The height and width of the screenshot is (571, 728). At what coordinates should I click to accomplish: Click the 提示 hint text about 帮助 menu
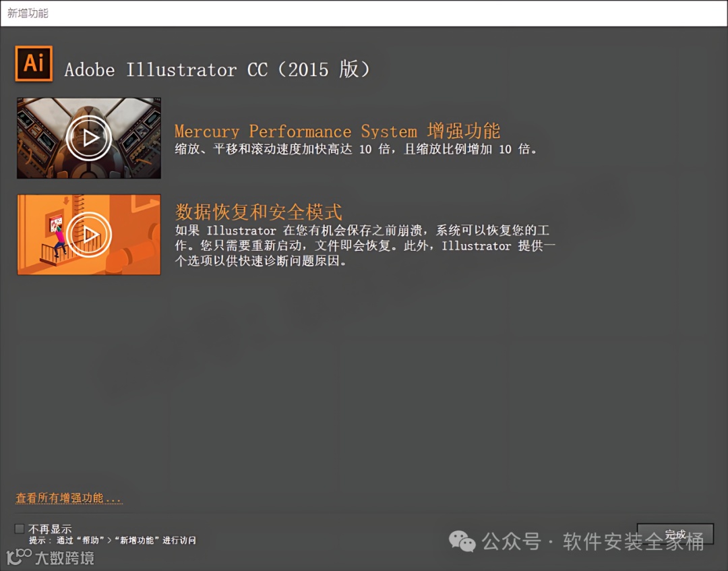point(113,541)
